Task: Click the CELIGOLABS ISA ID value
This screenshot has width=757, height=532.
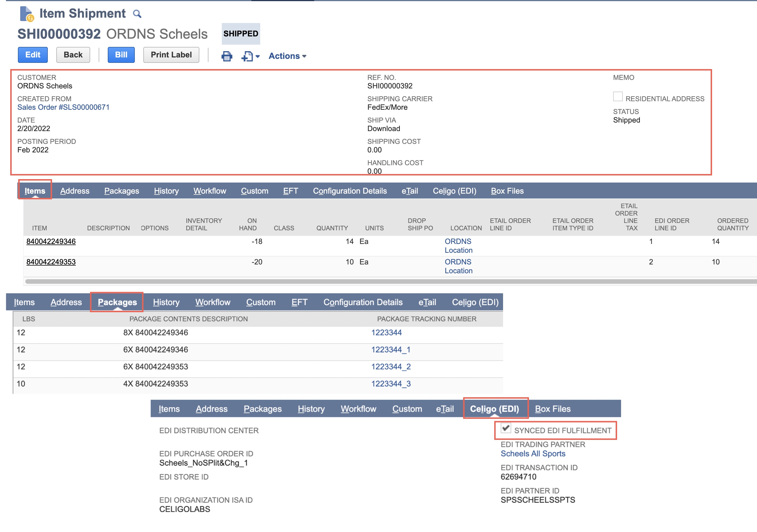Action: point(185,509)
